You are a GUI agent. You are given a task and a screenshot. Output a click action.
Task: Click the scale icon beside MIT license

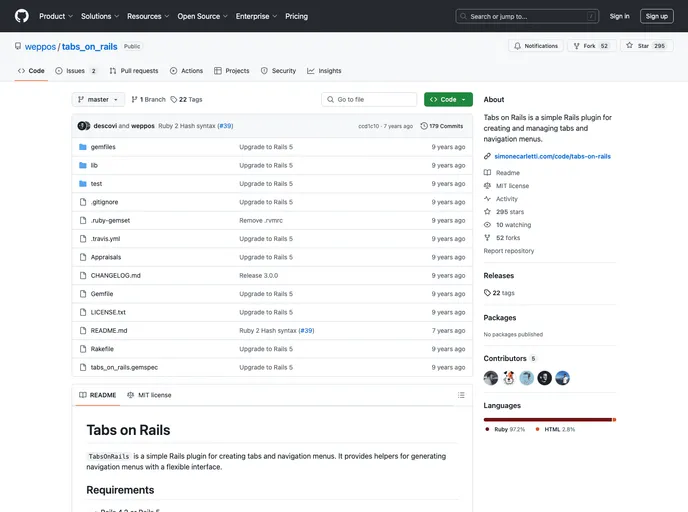487,186
